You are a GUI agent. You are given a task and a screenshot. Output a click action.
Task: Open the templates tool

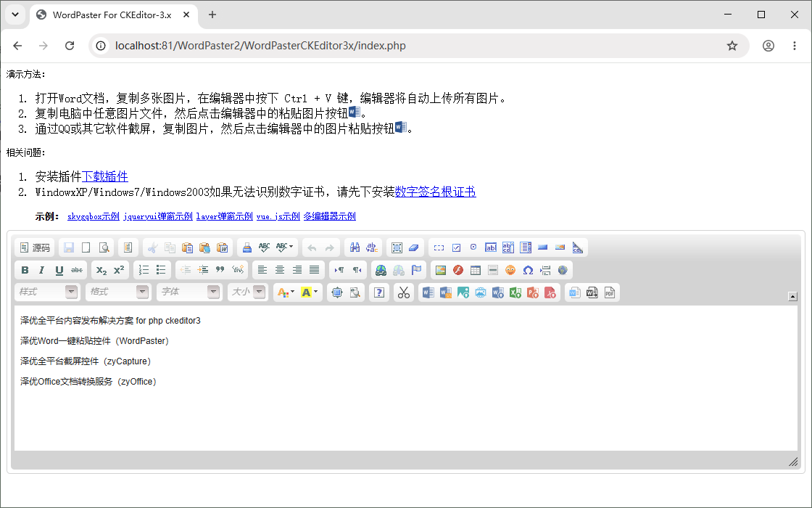tap(128, 247)
